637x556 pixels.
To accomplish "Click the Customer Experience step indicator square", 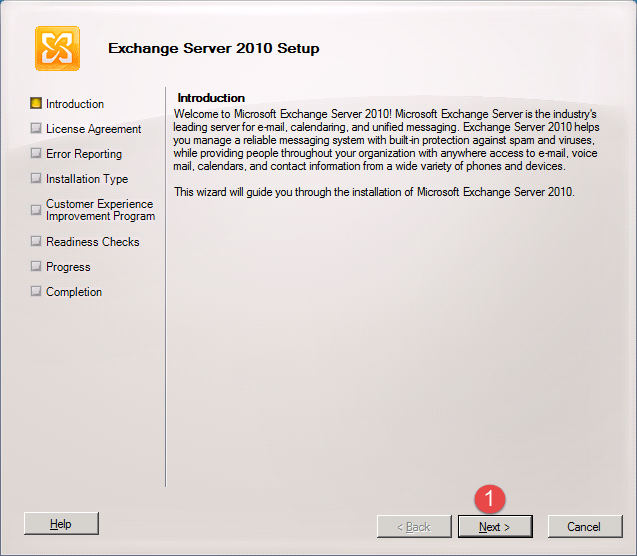I will [36, 210].
